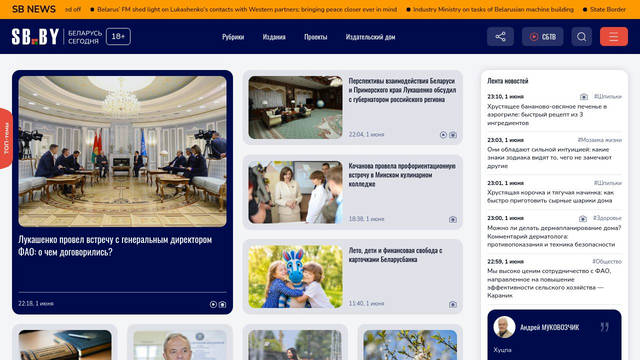Open the search magnifier icon

(582, 37)
